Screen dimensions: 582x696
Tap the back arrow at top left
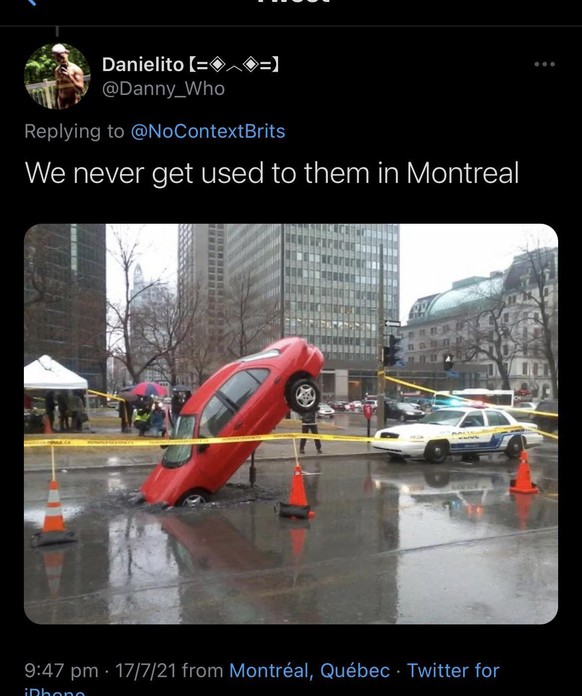pyautogui.click(x=30, y=2)
